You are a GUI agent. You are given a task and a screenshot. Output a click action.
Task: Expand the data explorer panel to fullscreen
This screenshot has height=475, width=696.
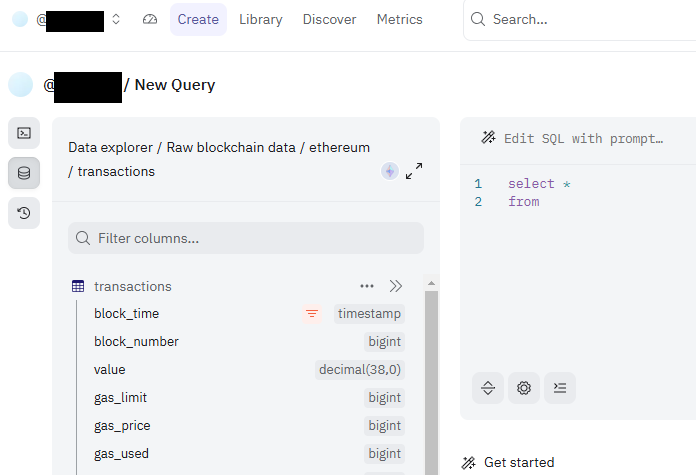tap(414, 172)
